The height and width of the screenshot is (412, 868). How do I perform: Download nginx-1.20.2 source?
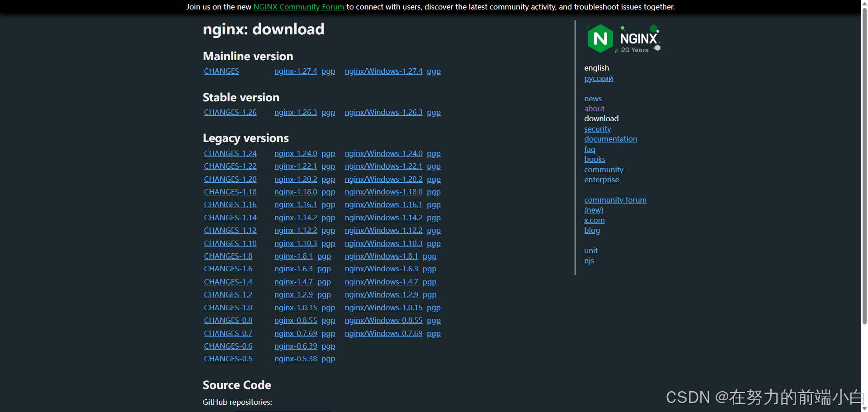coord(296,179)
